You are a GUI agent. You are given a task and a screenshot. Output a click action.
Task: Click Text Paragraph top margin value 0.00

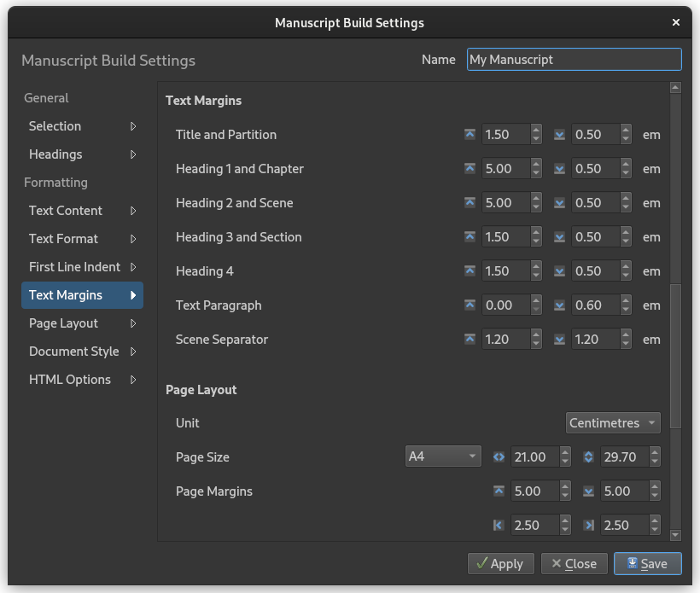[x=506, y=305]
